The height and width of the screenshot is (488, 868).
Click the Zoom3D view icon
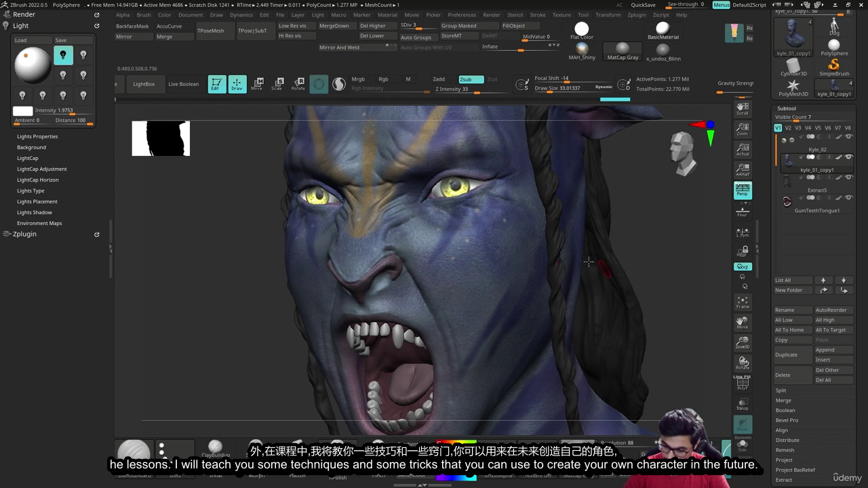pos(743,343)
